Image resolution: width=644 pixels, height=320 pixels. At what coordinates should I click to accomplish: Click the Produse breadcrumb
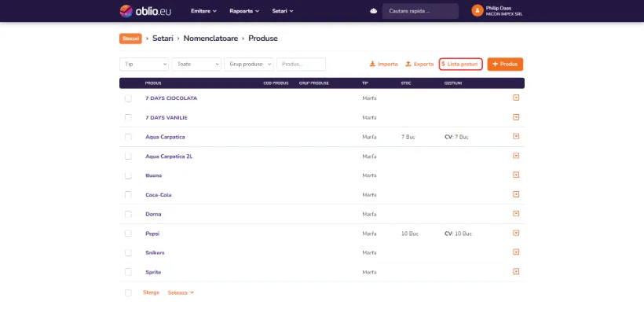263,39
